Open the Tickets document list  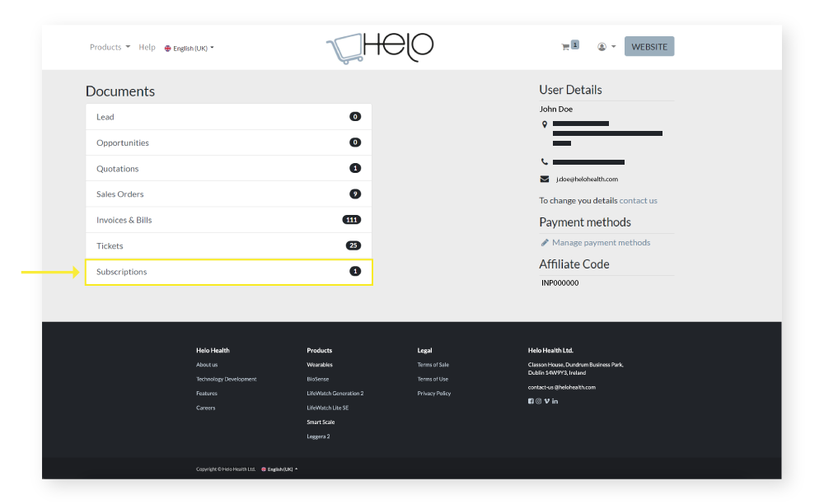(229, 245)
